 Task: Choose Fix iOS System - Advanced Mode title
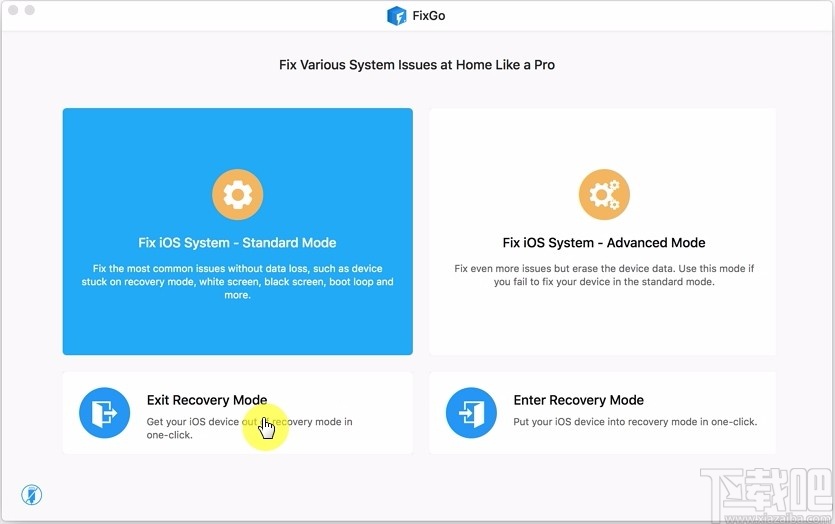tap(604, 243)
